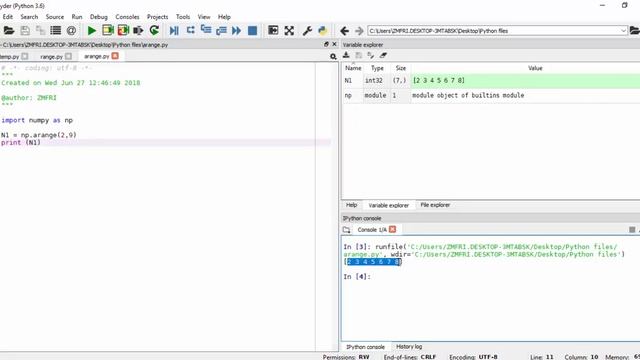
Task: Switch to the range.py editor tab
Action: click(x=51, y=57)
